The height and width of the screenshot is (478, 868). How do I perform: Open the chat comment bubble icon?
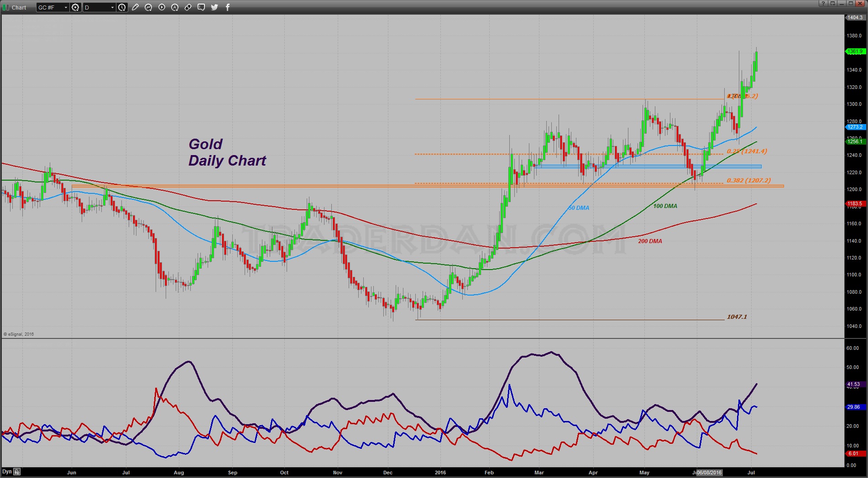click(x=201, y=7)
